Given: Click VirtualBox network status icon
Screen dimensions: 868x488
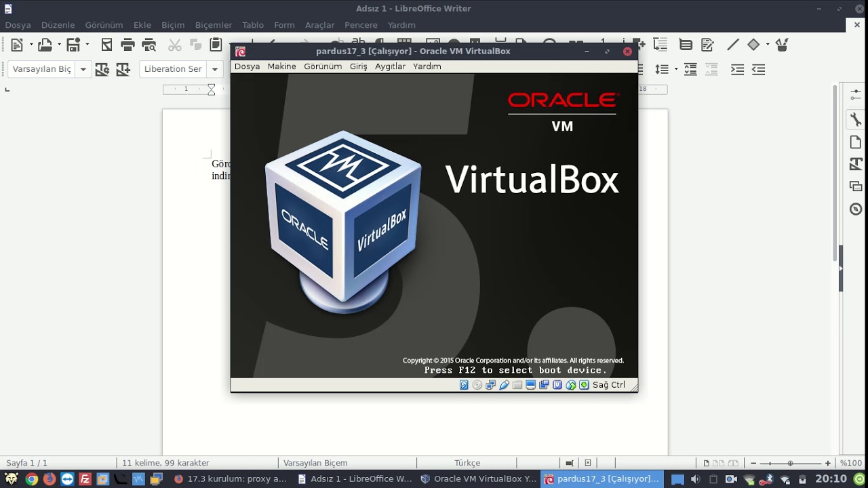Looking at the screenshot, I should point(490,385).
